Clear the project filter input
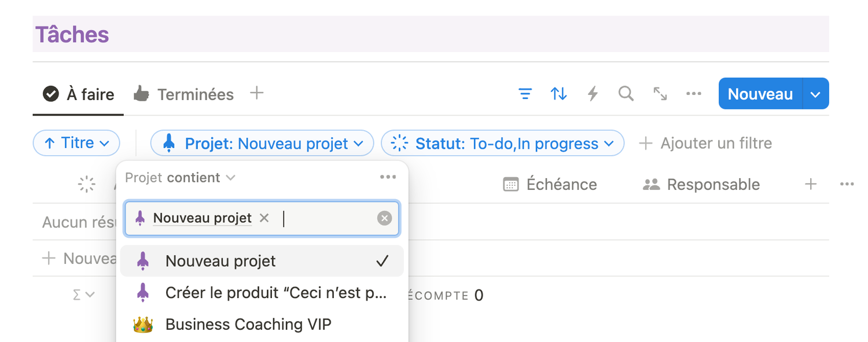Image resolution: width=868 pixels, height=342 pixels. coord(384,218)
